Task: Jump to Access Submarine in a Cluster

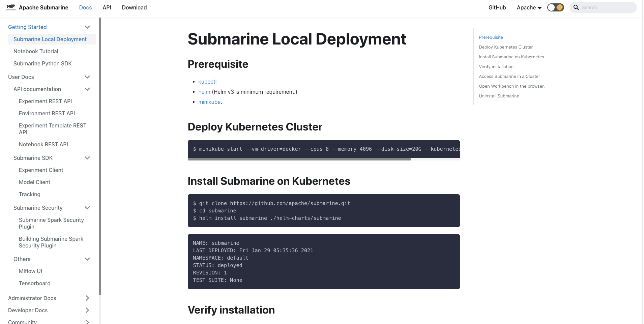Action: [x=509, y=77]
